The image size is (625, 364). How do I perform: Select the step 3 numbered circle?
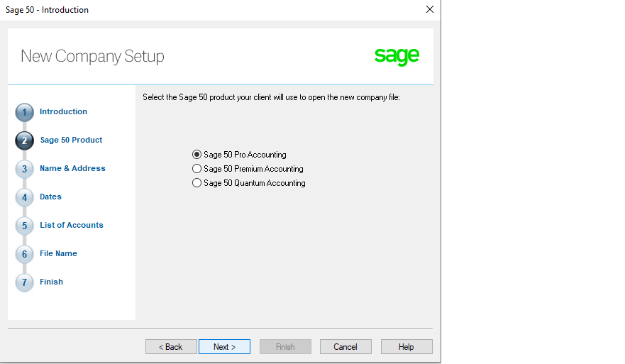pos(24,169)
